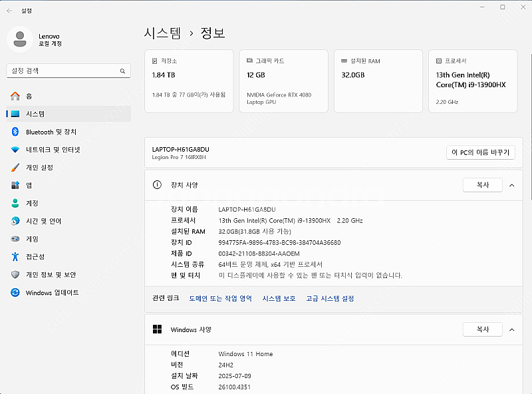This screenshot has height=394, width=532.
Task: Click the System monitor icon
Action: coord(15,114)
